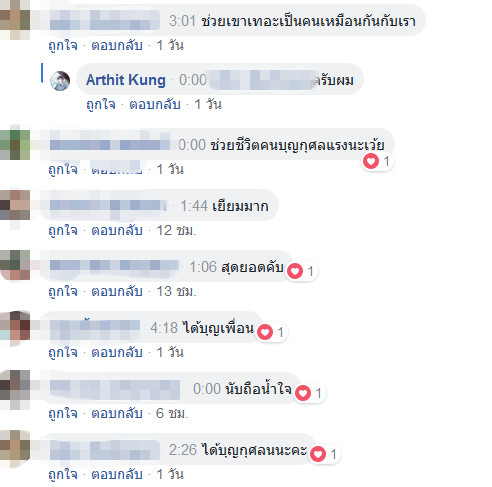Like the ช่วยเขาเทอะ comment with ถูกใจ
Viewport: 492px width, 487px height.
[x=63, y=45]
